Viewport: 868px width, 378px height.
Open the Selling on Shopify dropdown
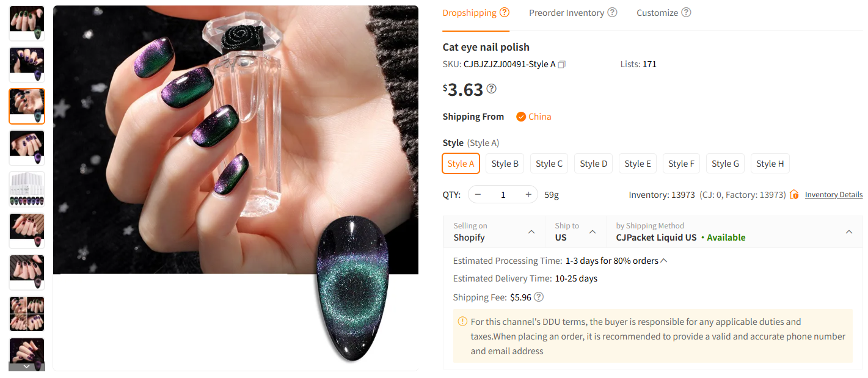point(494,232)
